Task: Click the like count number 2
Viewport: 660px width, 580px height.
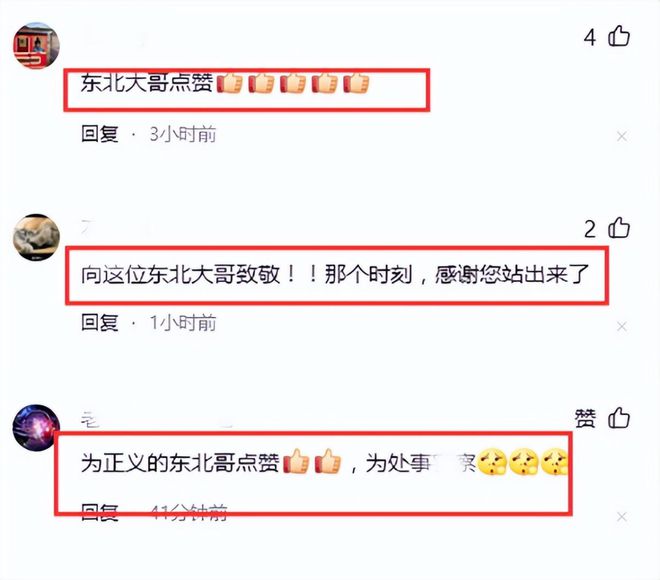Action: (x=590, y=229)
